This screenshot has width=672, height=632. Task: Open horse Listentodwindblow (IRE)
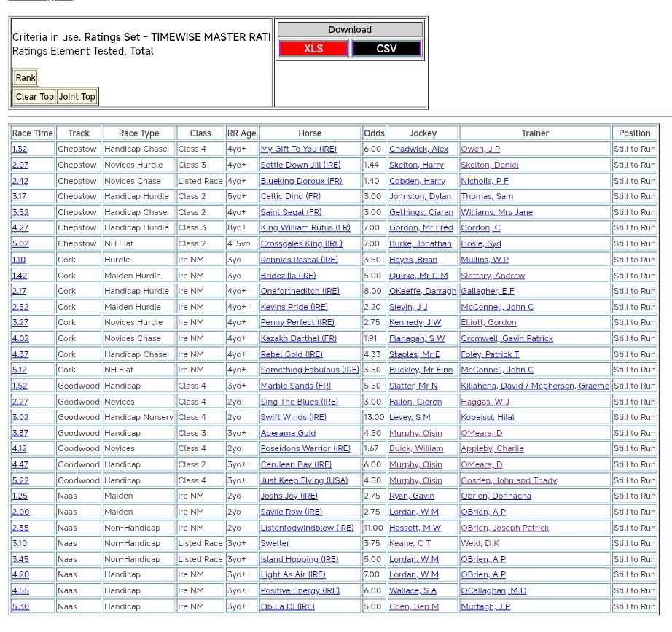(x=307, y=528)
